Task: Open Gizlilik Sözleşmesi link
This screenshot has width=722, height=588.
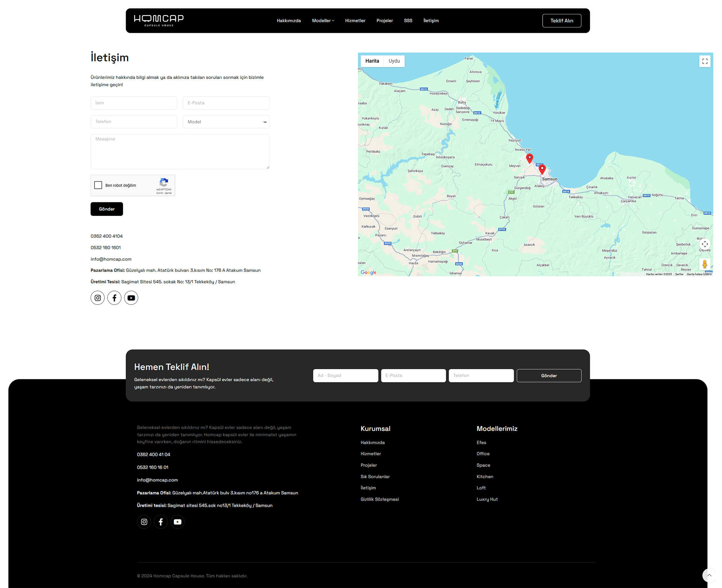Action: tap(379, 499)
